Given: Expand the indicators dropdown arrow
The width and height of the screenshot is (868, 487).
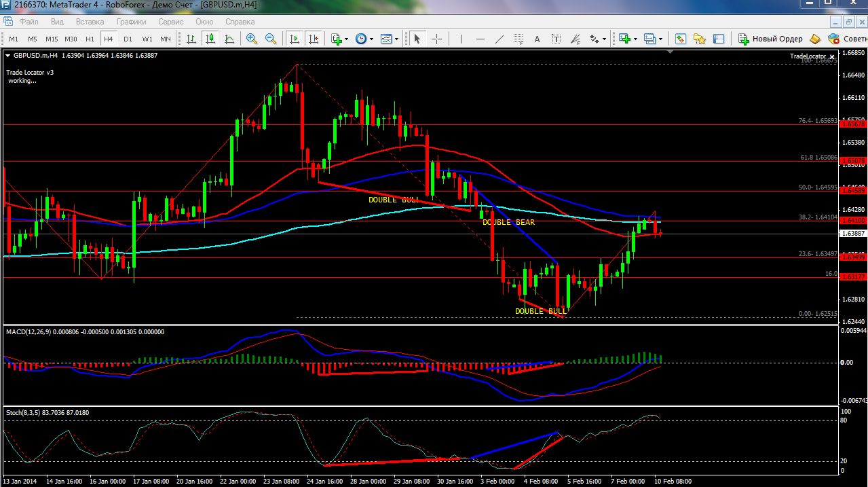Looking at the screenshot, I should click(x=346, y=39).
